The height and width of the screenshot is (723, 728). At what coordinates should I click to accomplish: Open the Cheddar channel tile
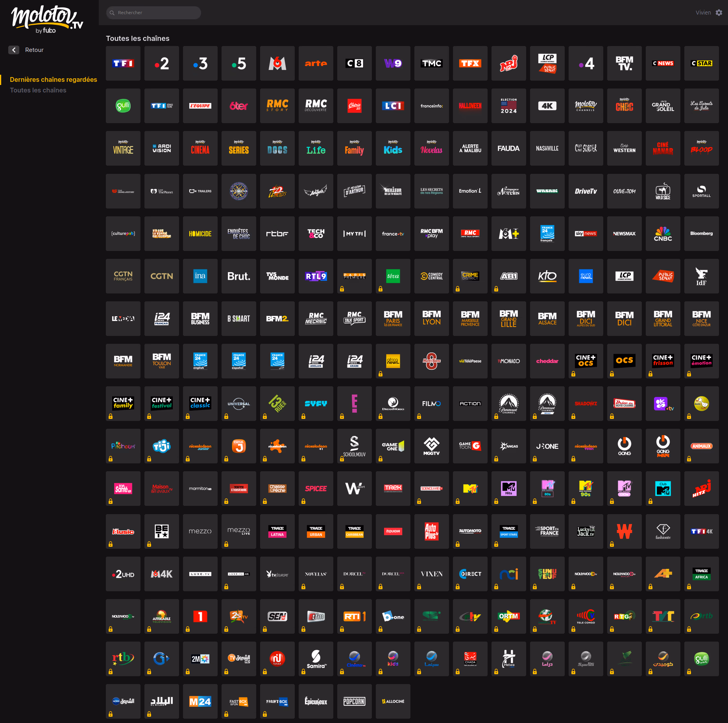[x=547, y=361]
